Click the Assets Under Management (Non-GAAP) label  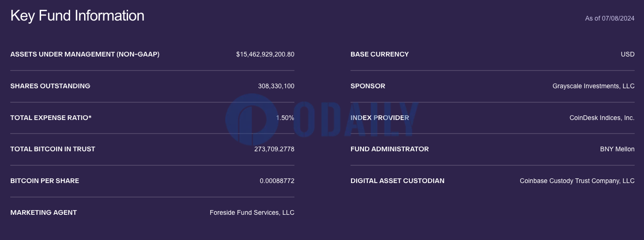pyautogui.click(x=85, y=54)
